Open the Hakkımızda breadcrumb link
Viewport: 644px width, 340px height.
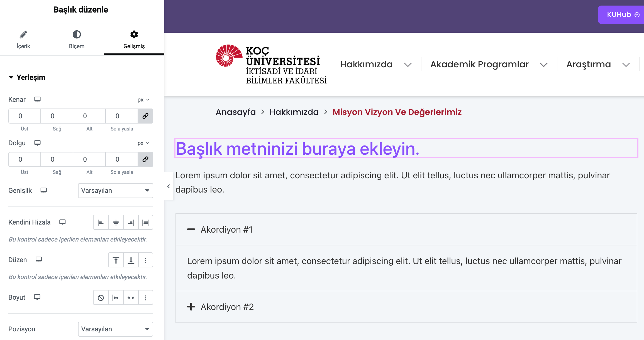point(294,112)
